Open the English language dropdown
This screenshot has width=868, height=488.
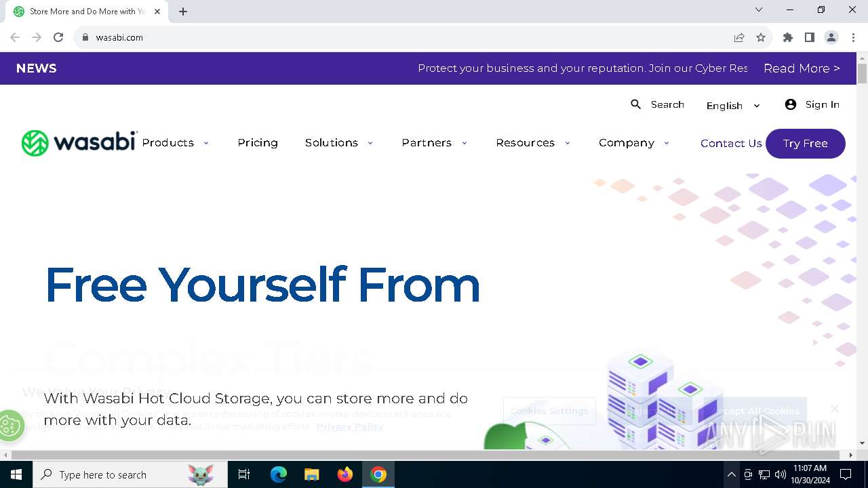tap(733, 106)
